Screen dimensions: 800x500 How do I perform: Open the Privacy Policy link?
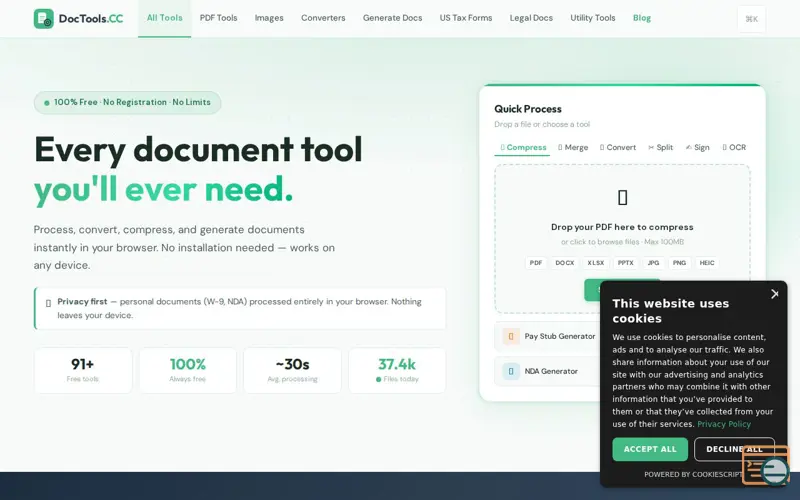click(723, 424)
